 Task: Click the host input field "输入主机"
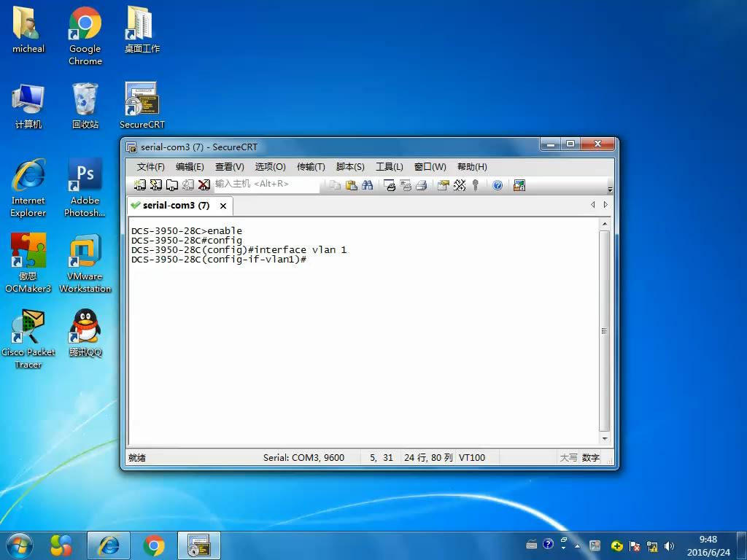(266, 184)
